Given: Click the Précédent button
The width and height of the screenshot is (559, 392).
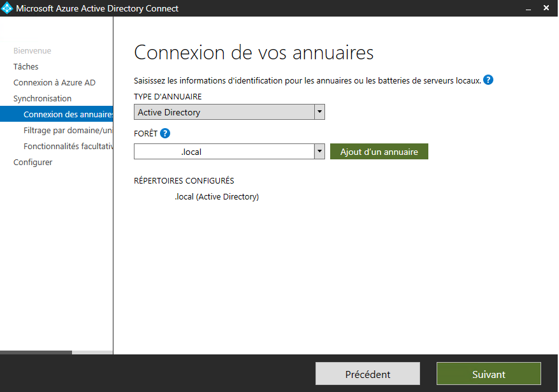Looking at the screenshot, I should (x=368, y=374).
